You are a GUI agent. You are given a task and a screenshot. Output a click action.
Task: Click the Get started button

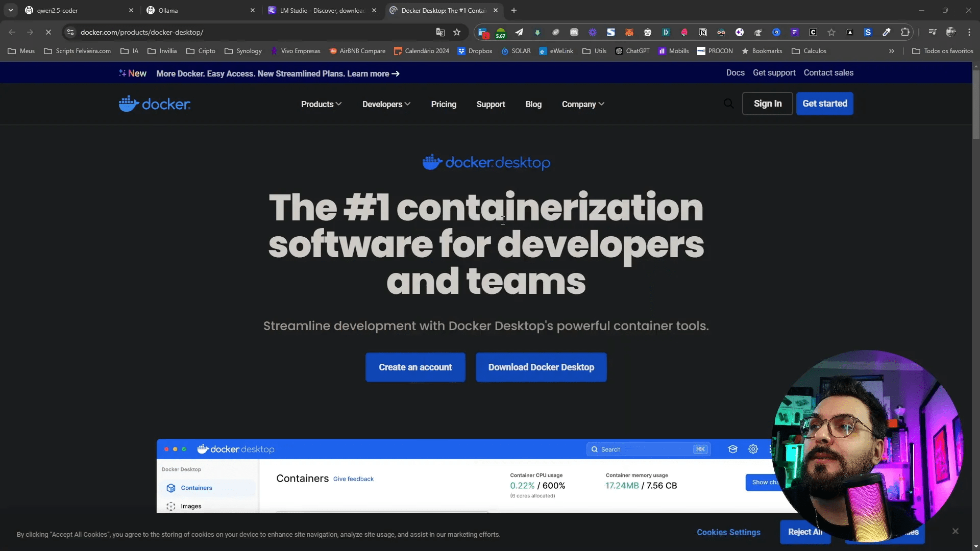click(825, 104)
